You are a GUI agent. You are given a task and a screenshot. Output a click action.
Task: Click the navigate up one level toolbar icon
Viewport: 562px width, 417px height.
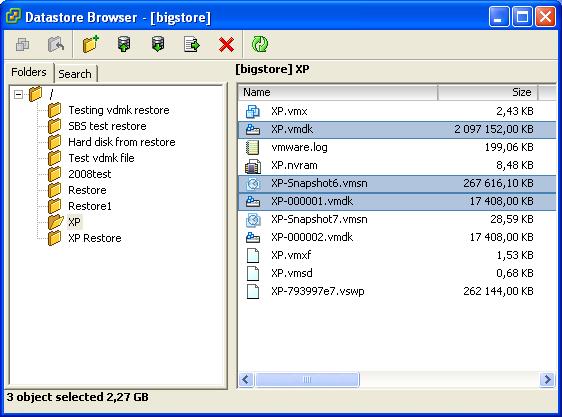pyautogui.click(x=56, y=45)
